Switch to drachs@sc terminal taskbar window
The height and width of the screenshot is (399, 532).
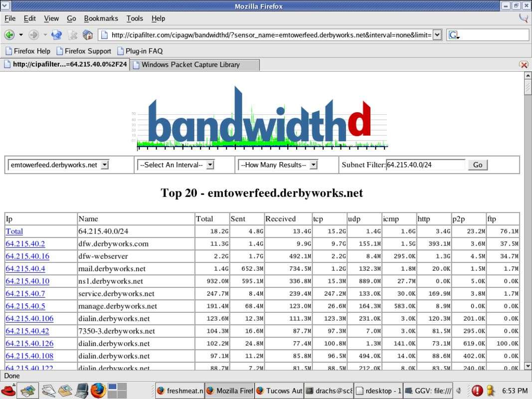(x=329, y=391)
